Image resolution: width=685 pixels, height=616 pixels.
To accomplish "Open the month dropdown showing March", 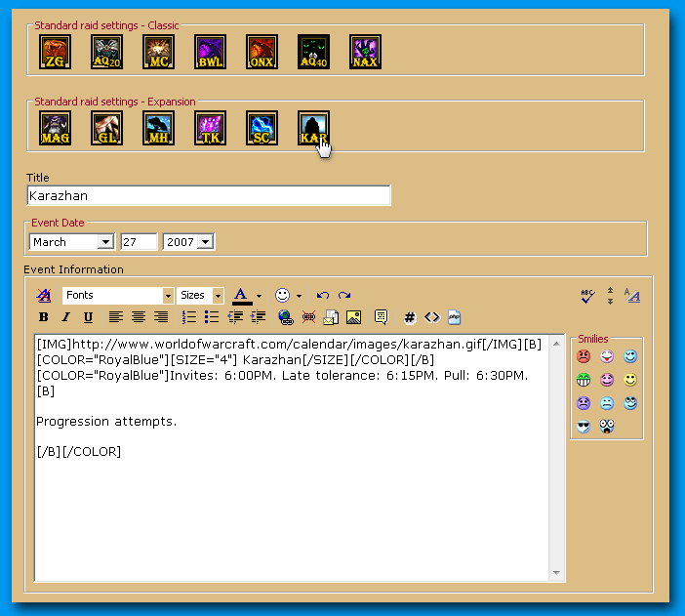I will click(x=72, y=241).
